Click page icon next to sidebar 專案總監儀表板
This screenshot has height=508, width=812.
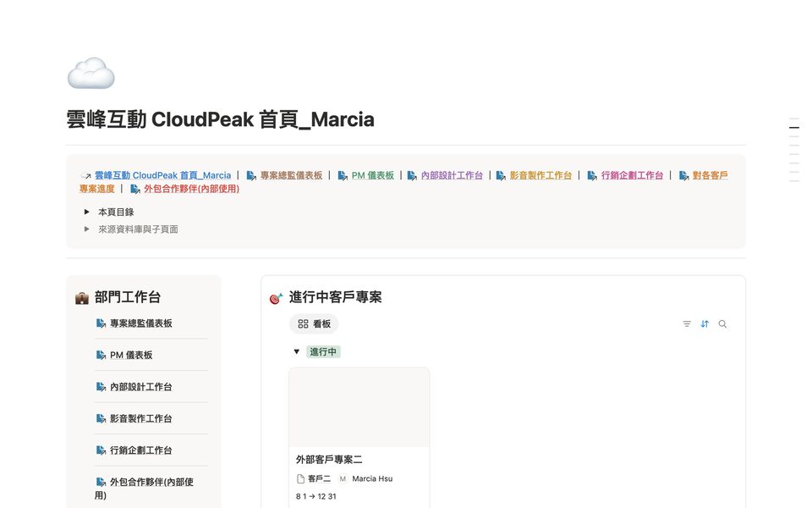[101, 323]
